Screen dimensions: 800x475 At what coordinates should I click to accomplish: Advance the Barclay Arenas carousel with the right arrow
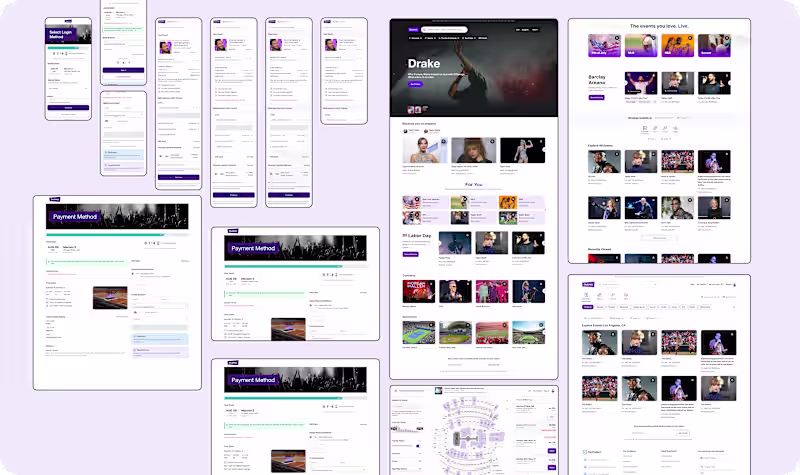pos(731,83)
